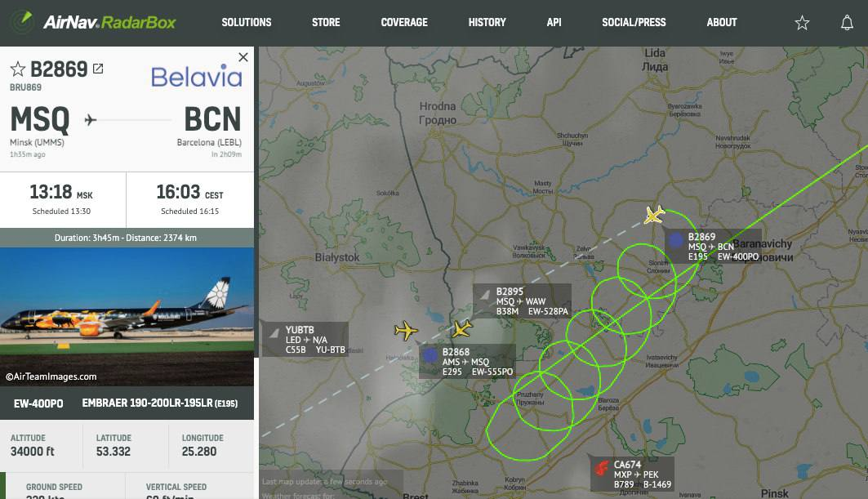868x499 pixels.
Task: Click the AirNav RadarBox logo
Action: tap(94, 22)
